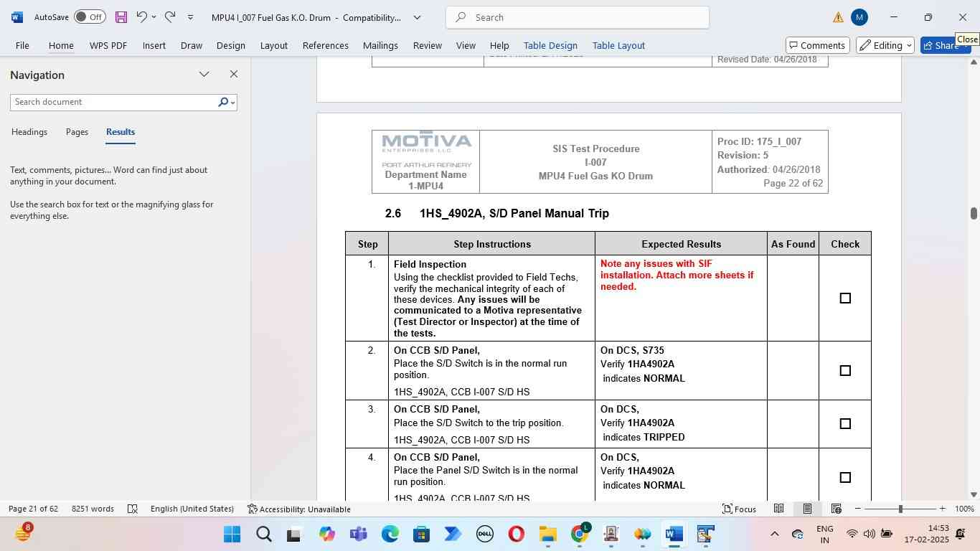Click English (United States) language indicator
Screen dimensions: 980x551
(x=192, y=509)
